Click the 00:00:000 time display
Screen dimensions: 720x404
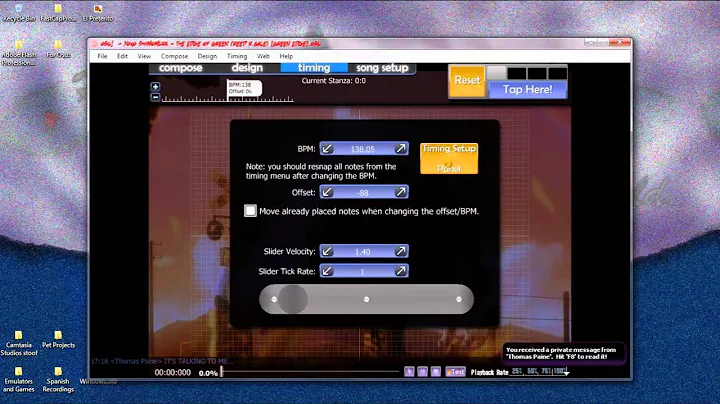(173, 372)
